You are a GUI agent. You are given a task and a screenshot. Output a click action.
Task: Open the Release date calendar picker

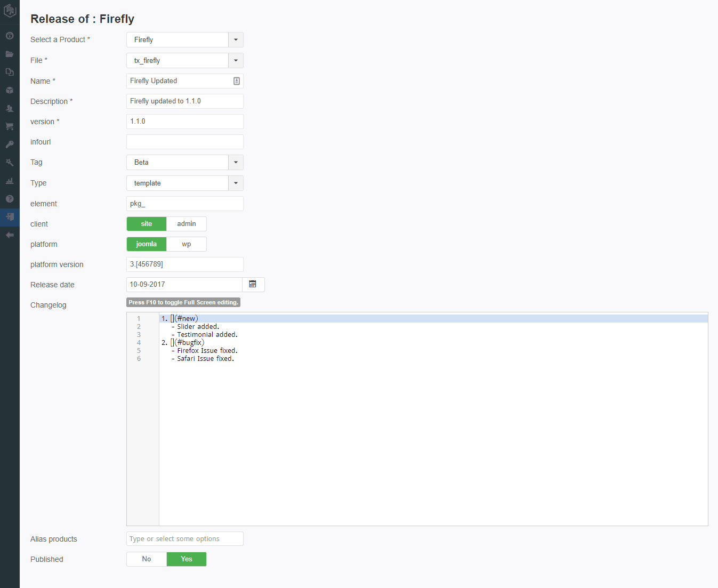click(x=253, y=285)
